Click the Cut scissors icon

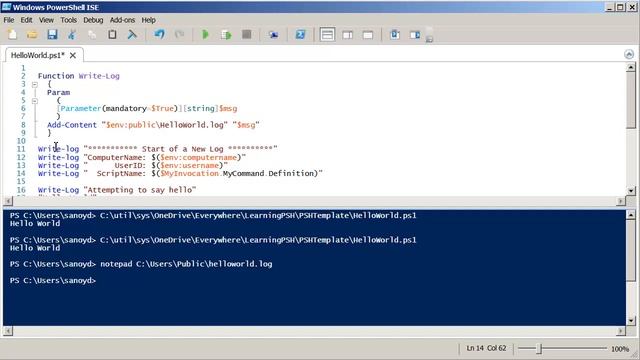click(72, 35)
